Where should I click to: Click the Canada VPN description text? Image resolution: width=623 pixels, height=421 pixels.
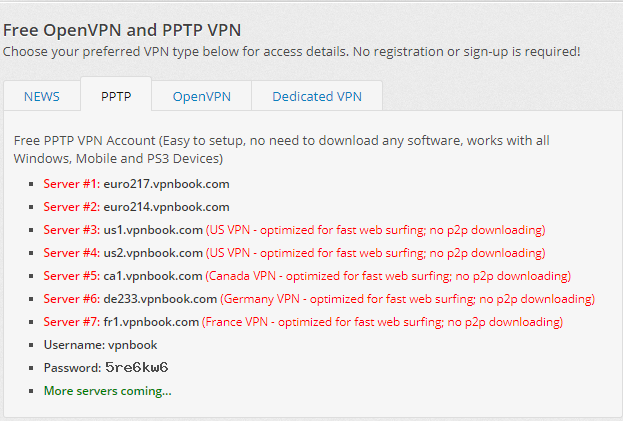click(388, 276)
